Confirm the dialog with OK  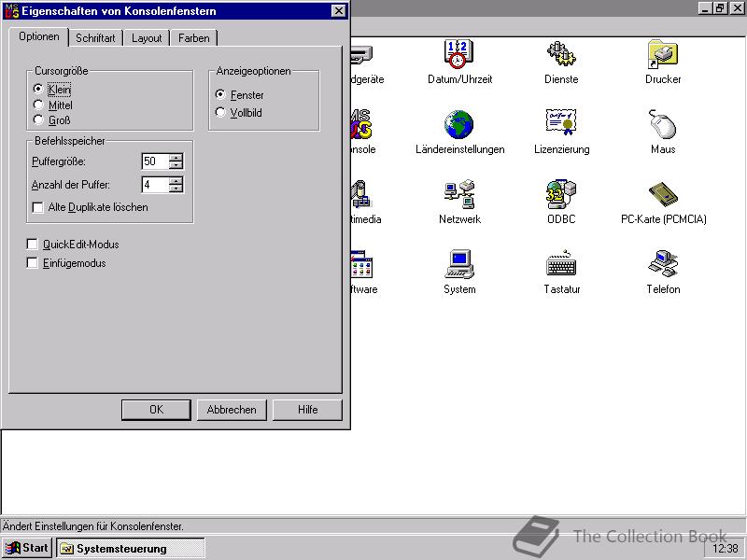tap(156, 410)
